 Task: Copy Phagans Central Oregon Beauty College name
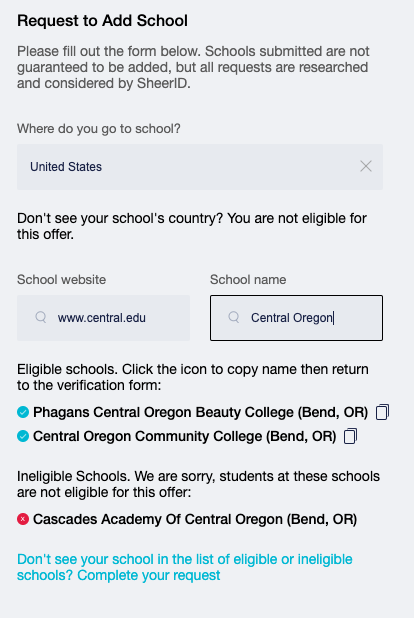pos(382,412)
